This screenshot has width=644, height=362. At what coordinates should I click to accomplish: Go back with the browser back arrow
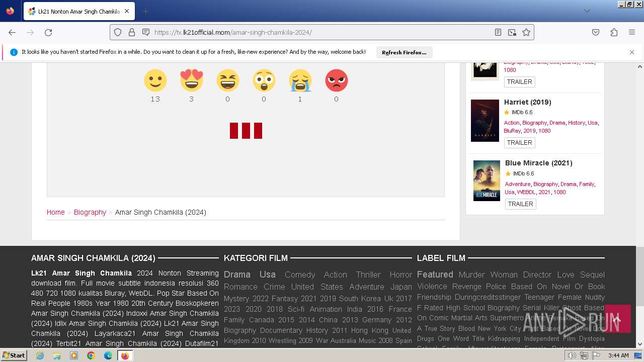(12, 32)
